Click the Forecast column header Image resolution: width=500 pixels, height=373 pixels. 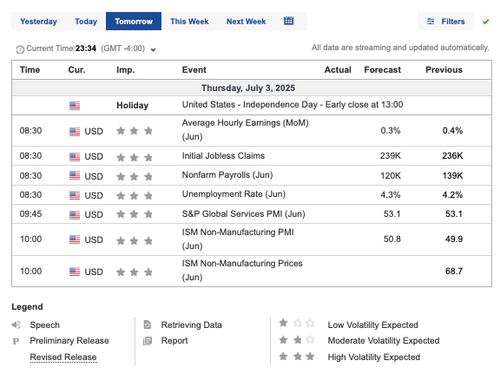point(382,70)
